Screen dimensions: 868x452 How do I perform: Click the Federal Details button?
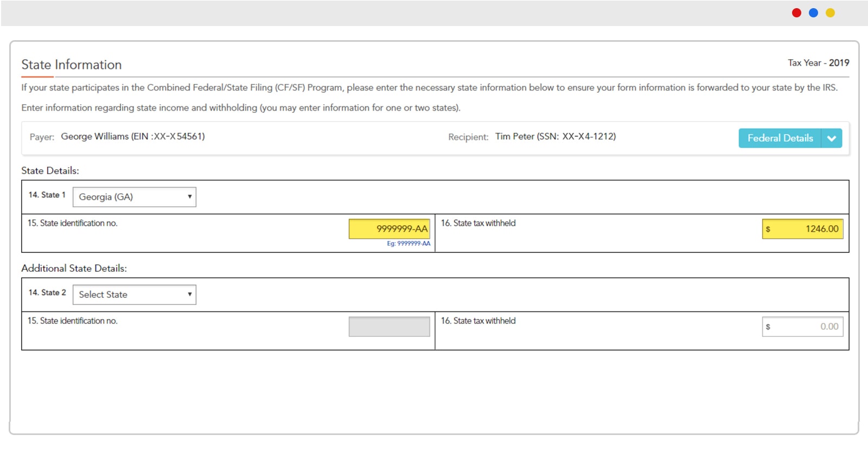[780, 138]
